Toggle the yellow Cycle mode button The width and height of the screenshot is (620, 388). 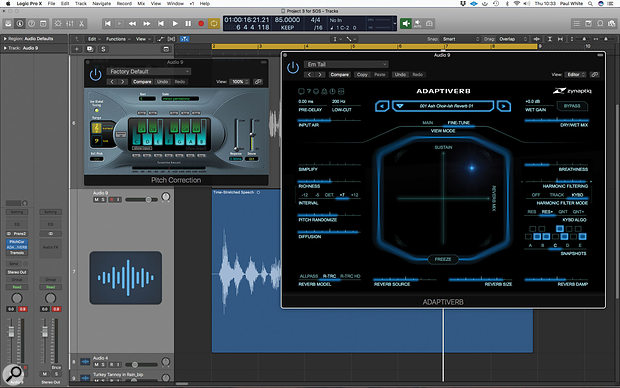(214, 24)
